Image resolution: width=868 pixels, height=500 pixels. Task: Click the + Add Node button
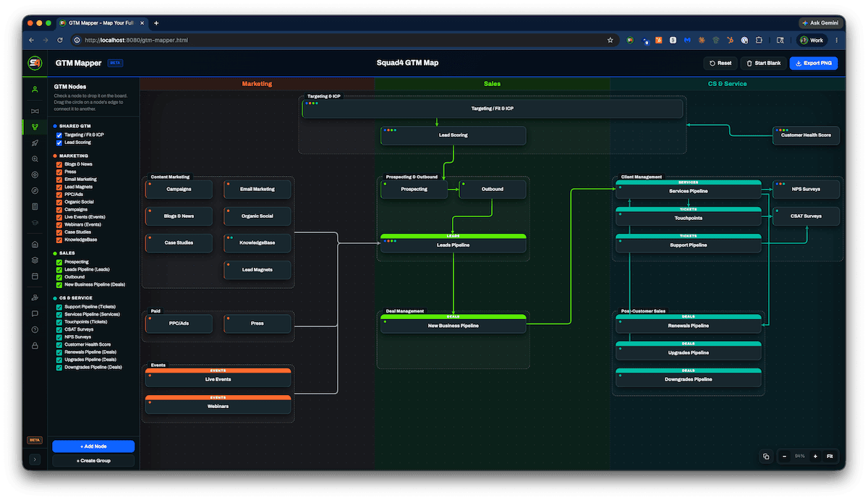pos(93,446)
